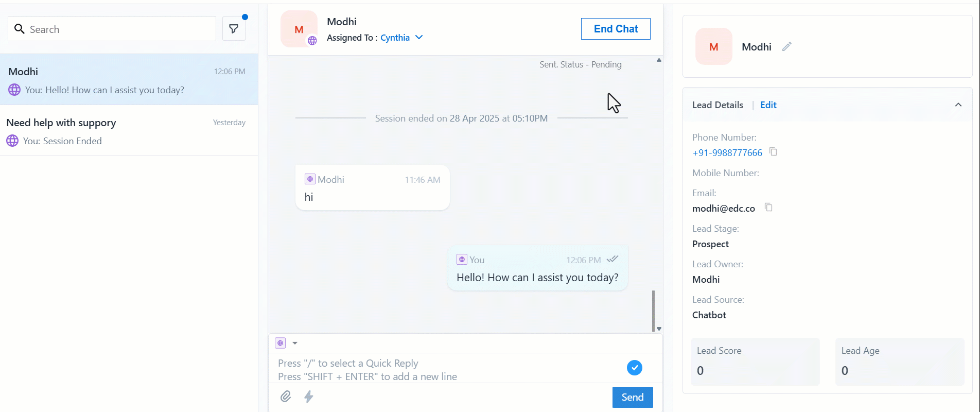Click the Send button
The image size is (980, 412).
point(633,397)
